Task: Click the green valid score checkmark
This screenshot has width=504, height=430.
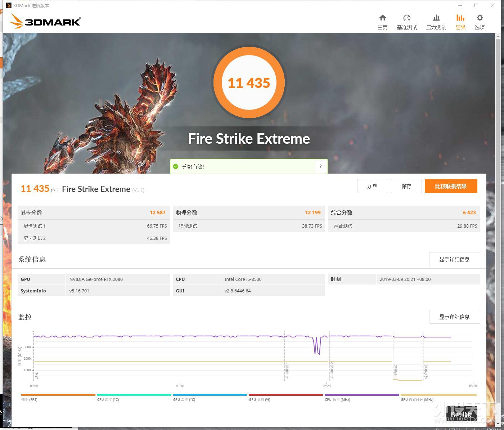Action: click(176, 166)
